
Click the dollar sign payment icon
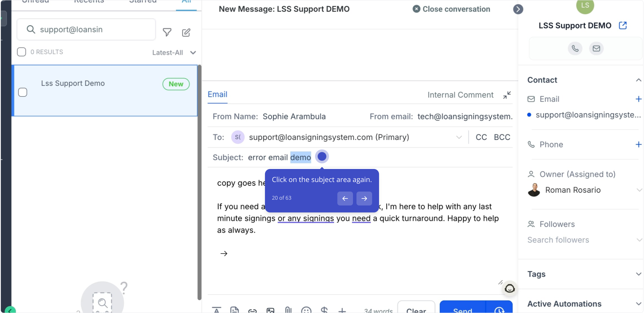pos(324,310)
